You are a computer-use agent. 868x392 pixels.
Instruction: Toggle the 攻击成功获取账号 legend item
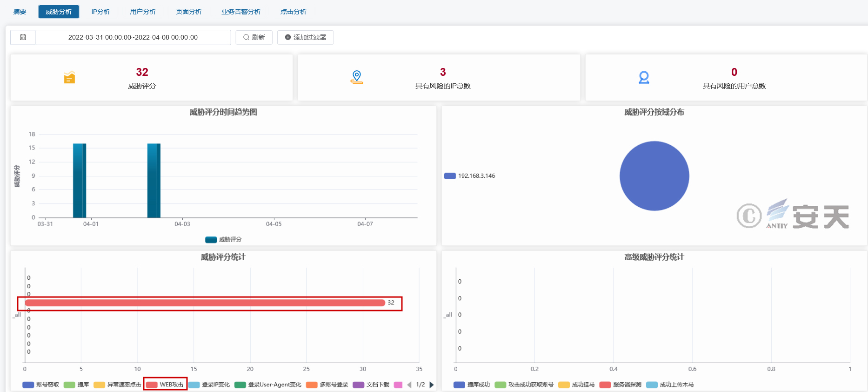[x=524, y=385]
